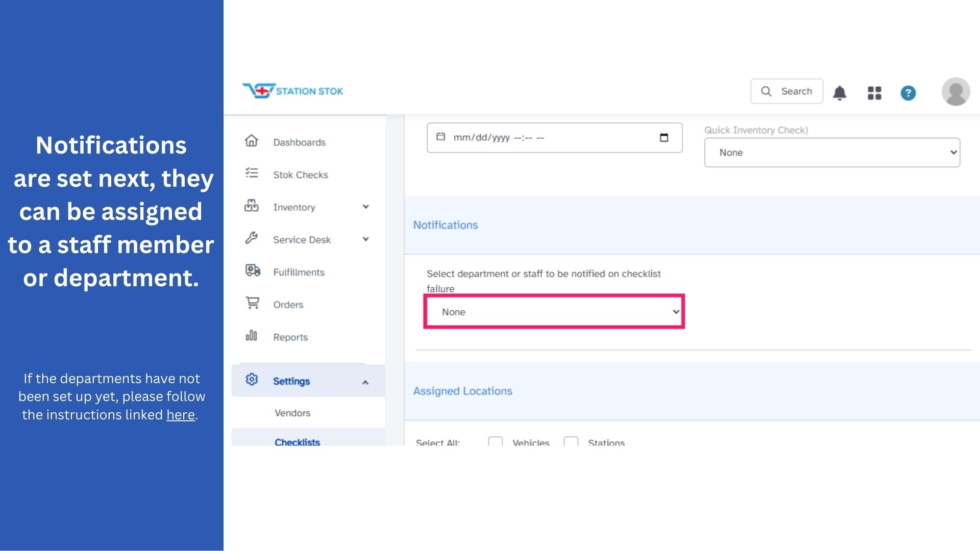Click the notifications bell icon
Screen dimensions: 980x551
point(840,93)
